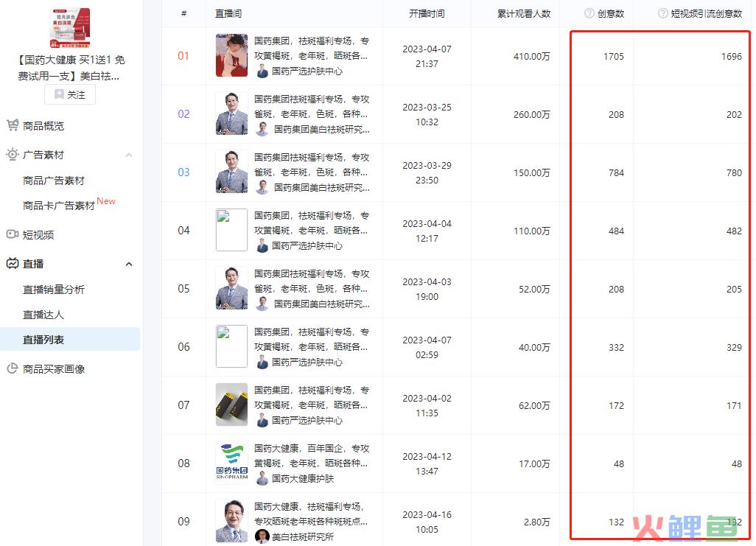Screen dimensions: 756x546
Task: Open 国药严选护肤中心 host link in row 04
Action: tap(307, 245)
